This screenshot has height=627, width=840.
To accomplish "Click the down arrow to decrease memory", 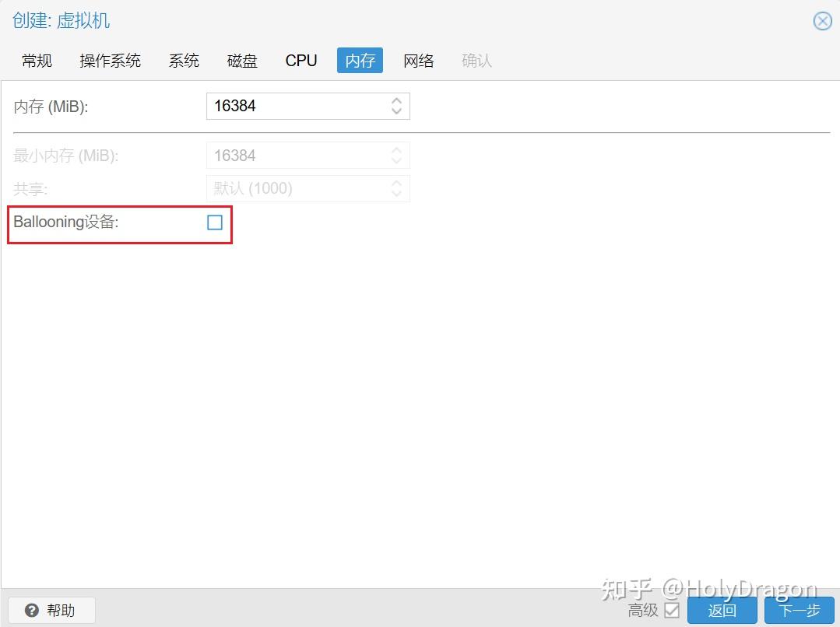I will [x=396, y=110].
